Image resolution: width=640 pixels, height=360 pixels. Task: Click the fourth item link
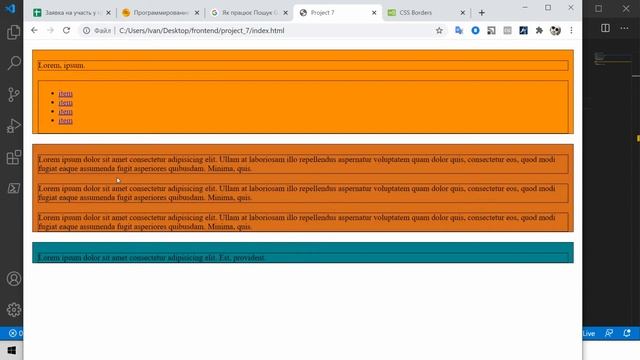pyautogui.click(x=65, y=121)
